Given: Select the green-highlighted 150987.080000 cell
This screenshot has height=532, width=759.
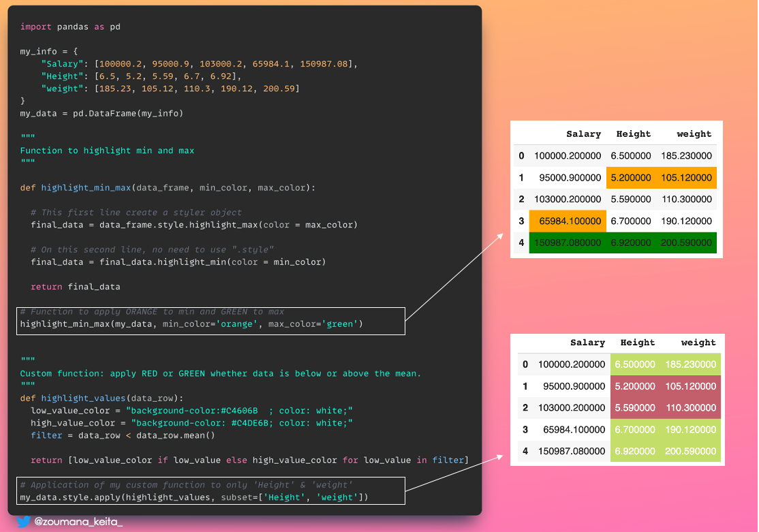Looking at the screenshot, I should [x=568, y=243].
